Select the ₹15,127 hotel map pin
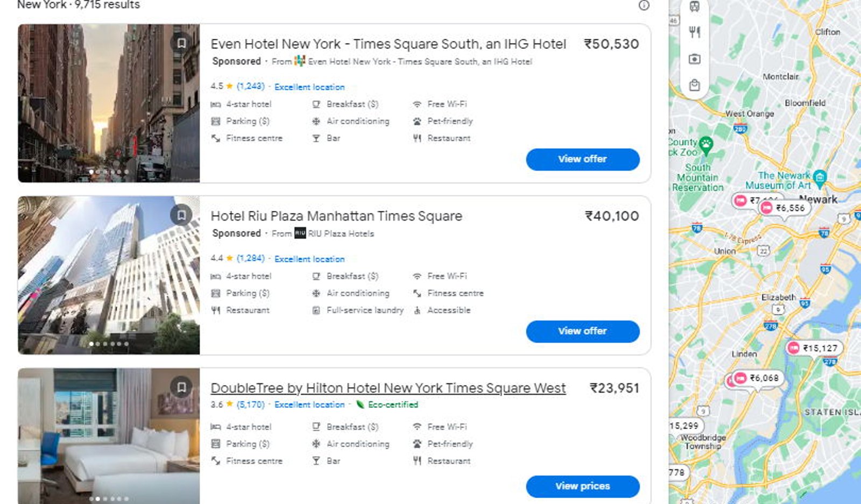861x504 pixels. coord(814,348)
